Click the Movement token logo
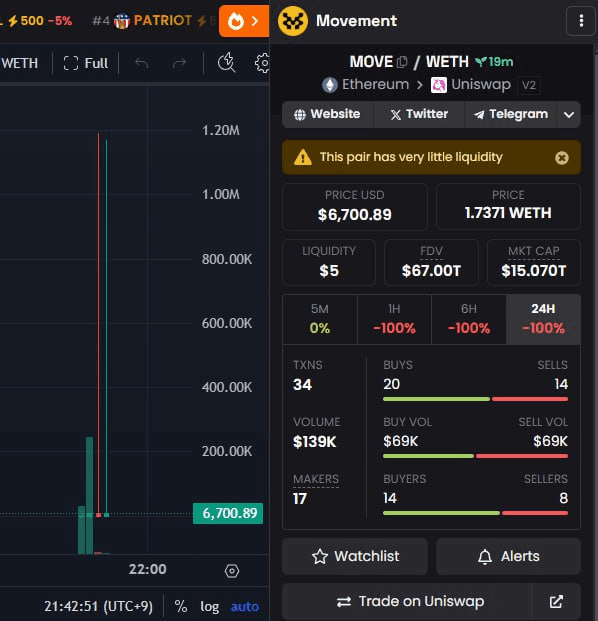The height and width of the screenshot is (621, 598). pyautogui.click(x=293, y=21)
